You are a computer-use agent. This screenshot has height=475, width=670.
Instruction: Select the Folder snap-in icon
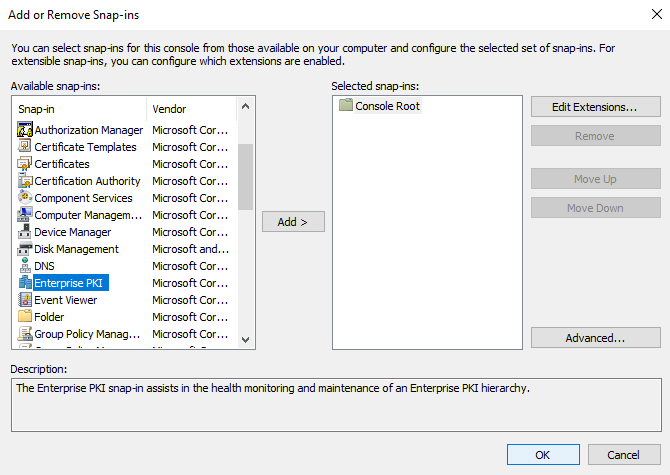(x=26, y=317)
